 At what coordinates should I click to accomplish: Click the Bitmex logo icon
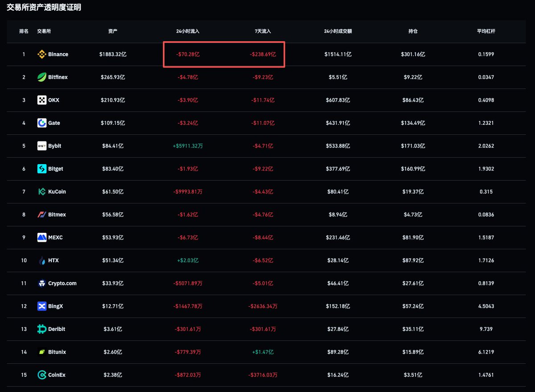pyautogui.click(x=41, y=215)
